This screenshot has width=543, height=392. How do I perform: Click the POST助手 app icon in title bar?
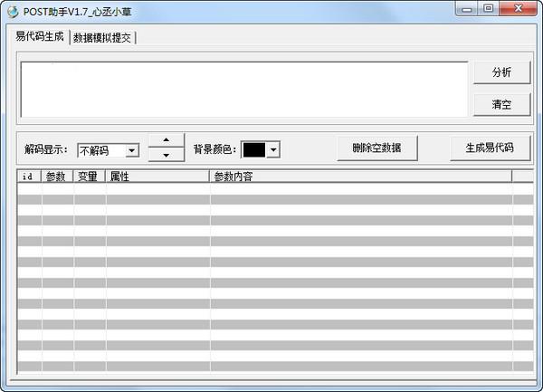coord(12,11)
